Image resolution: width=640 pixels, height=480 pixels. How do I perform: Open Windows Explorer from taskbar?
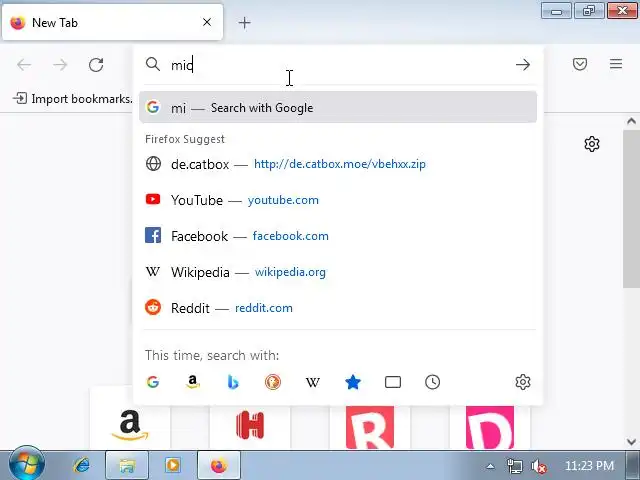pyautogui.click(x=127, y=465)
